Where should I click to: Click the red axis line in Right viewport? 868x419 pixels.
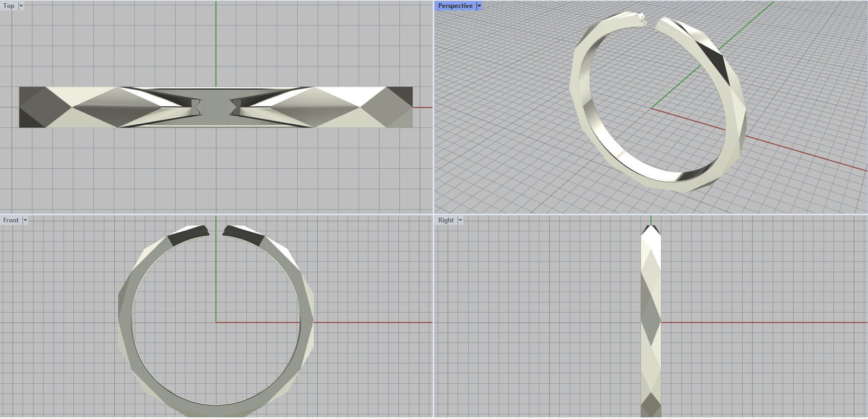[x=759, y=322]
